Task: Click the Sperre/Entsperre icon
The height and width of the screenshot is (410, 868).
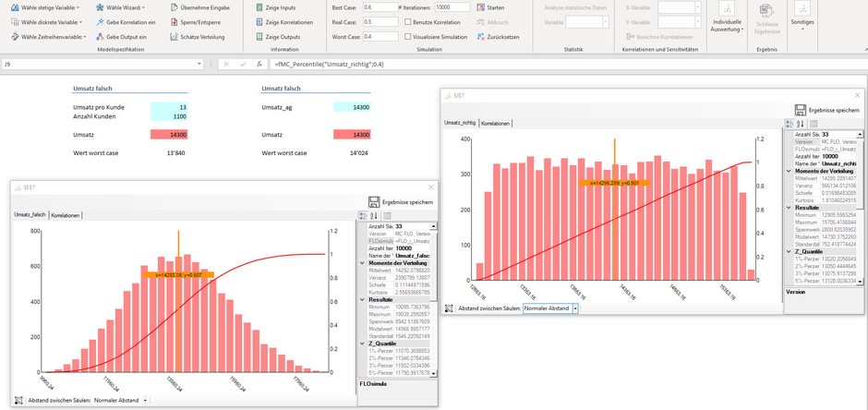Action: pyautogui.click(x=175, y=22)
